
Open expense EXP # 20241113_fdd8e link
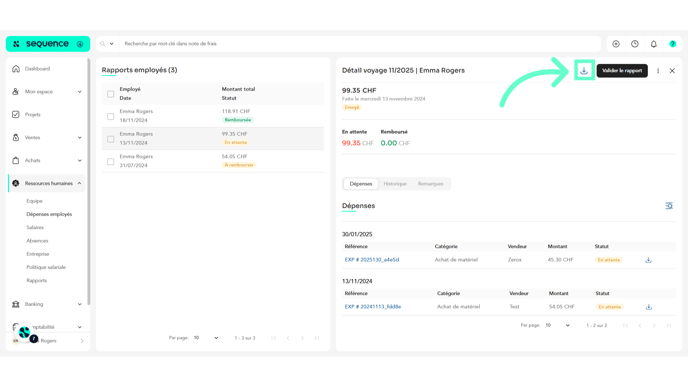click(x=373, y=307)
